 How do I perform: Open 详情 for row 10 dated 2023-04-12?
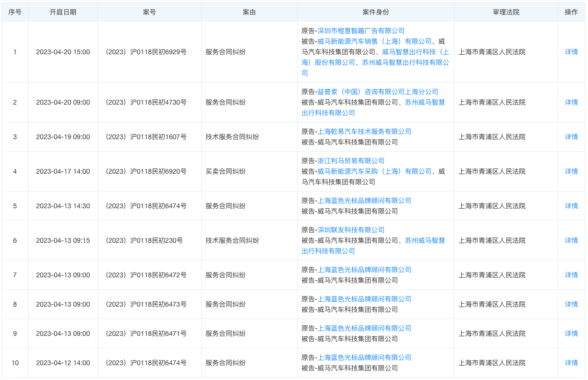click(x=571, y=363)
